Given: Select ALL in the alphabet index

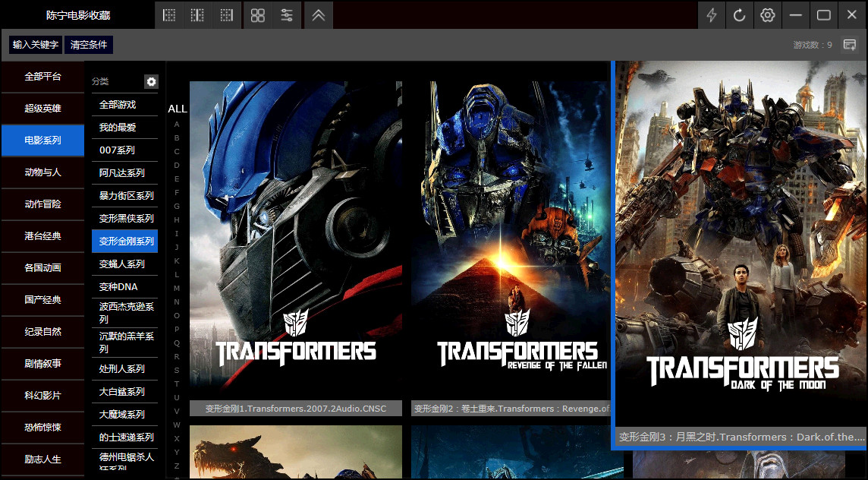Looking at the screenshot, I should pos(177,109).
